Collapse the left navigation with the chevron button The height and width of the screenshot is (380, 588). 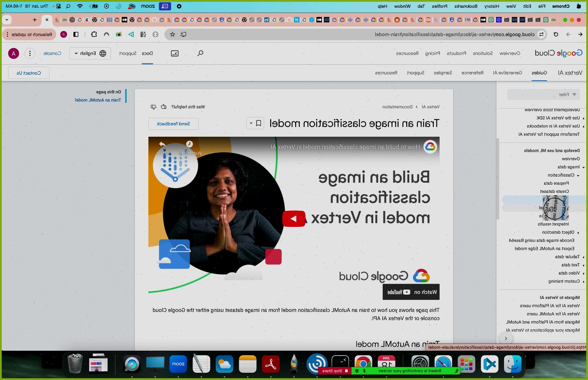[506, 338]
